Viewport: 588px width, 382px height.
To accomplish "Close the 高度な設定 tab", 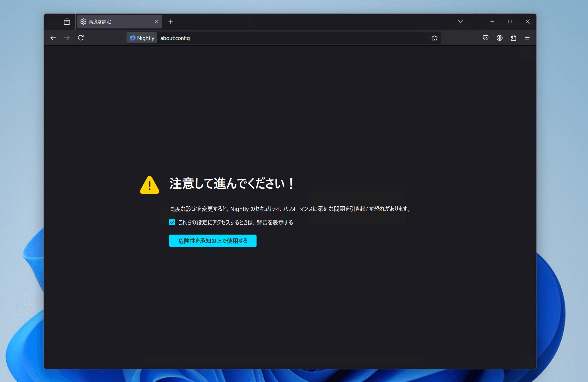I will point(156,22).
